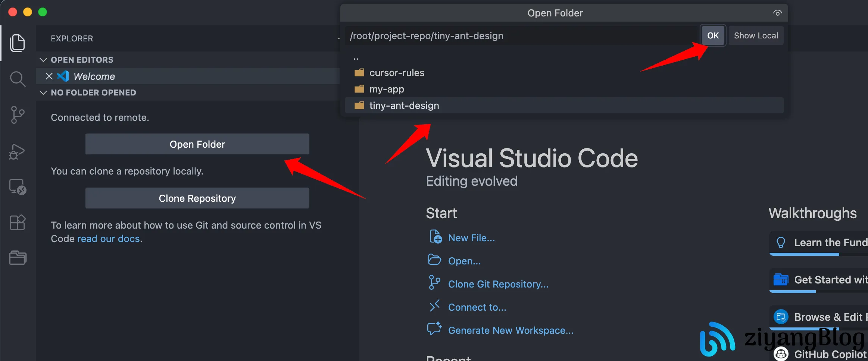Click the Show Local button
Viewport: 868px width, 361px height.
[756, 35]
